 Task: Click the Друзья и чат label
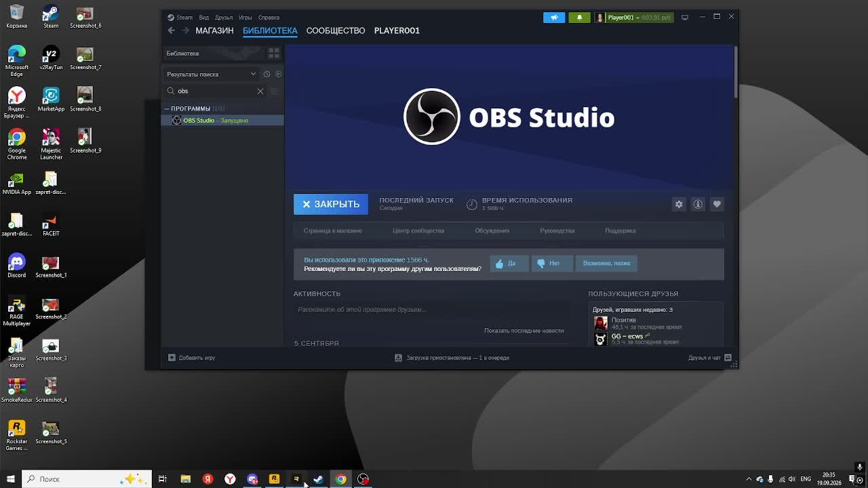tap(705, 358)
